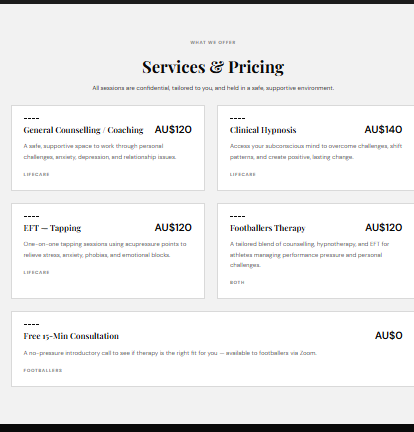The width and height of the screenshot is (414, 432).
Task: Click the dashed line icon above EFT Tapping
Action: point(31,216)
